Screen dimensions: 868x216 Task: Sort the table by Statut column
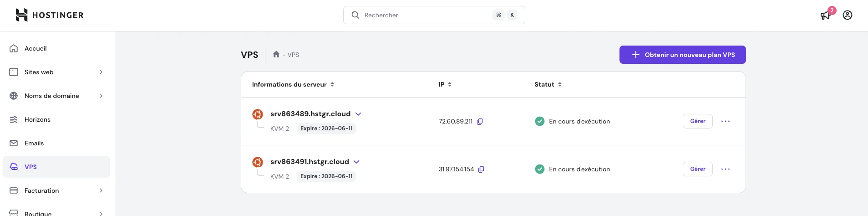click(548, 84)
